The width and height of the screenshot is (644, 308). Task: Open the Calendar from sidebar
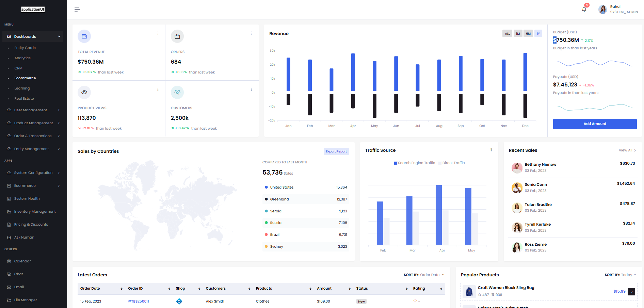pos(22,261)
